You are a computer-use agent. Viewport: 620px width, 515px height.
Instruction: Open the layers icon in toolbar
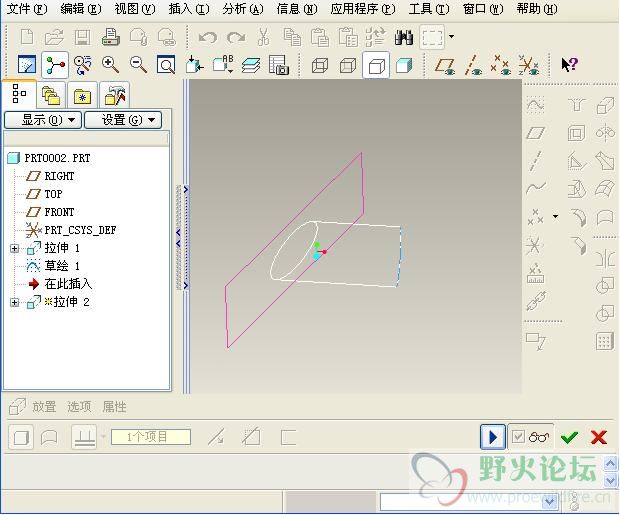click(x=251, y=65)
